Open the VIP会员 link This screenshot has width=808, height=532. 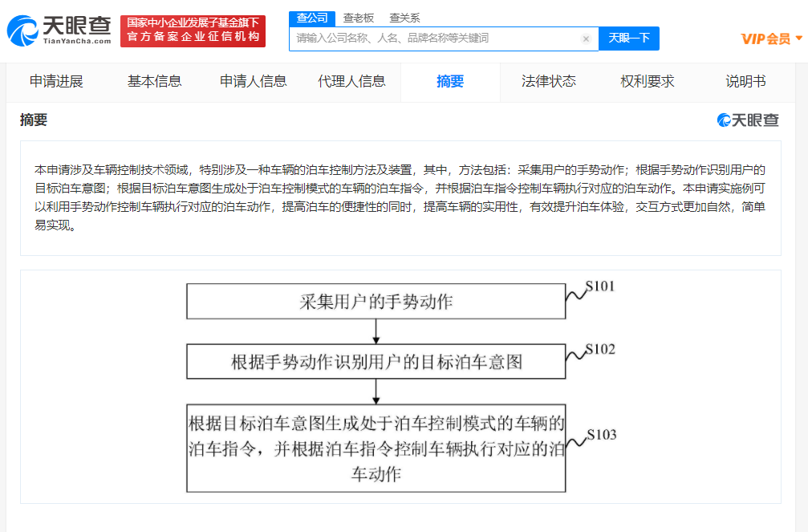point(765,39)
